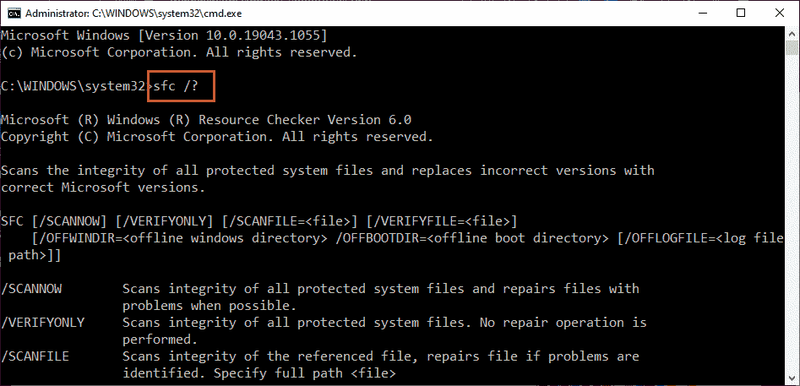Close the Administrator cmd.exe window
The image size is (800, 386).
coord(779,13)
